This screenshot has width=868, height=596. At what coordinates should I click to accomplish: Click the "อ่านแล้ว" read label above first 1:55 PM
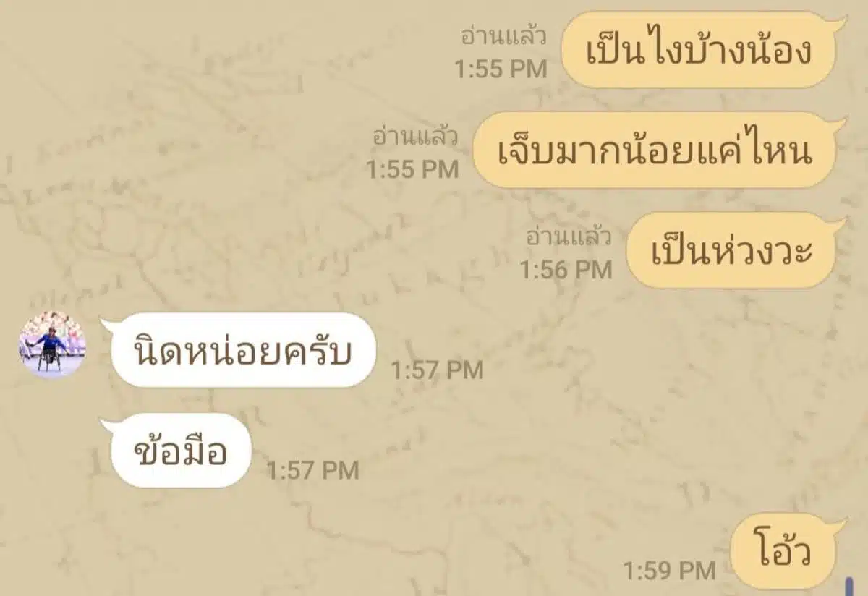point(505,35)
